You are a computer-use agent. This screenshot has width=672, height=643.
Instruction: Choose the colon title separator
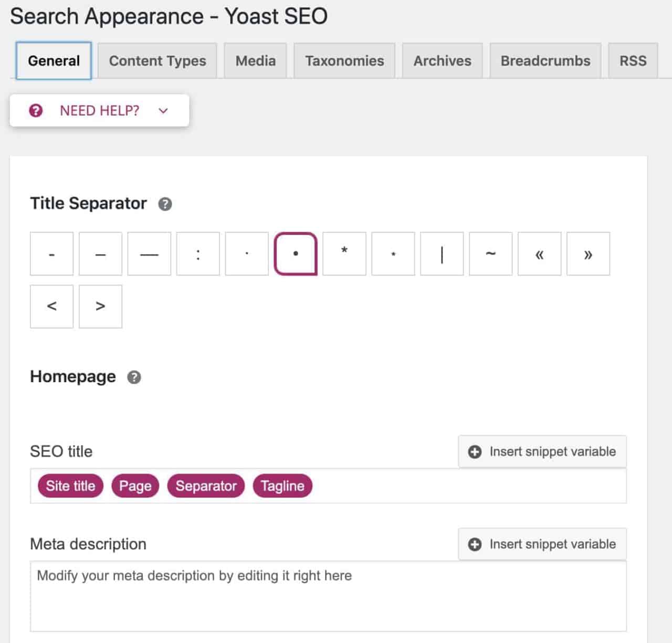click(198, 254)
